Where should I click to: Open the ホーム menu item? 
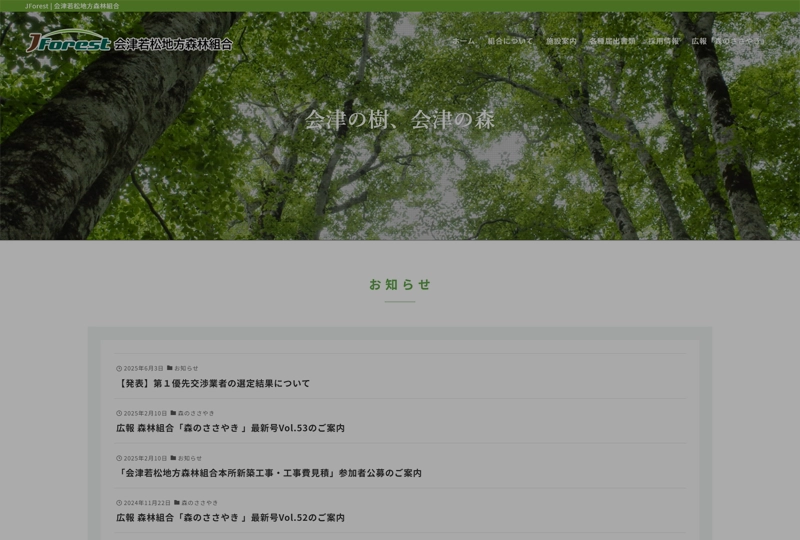(463, 42)
